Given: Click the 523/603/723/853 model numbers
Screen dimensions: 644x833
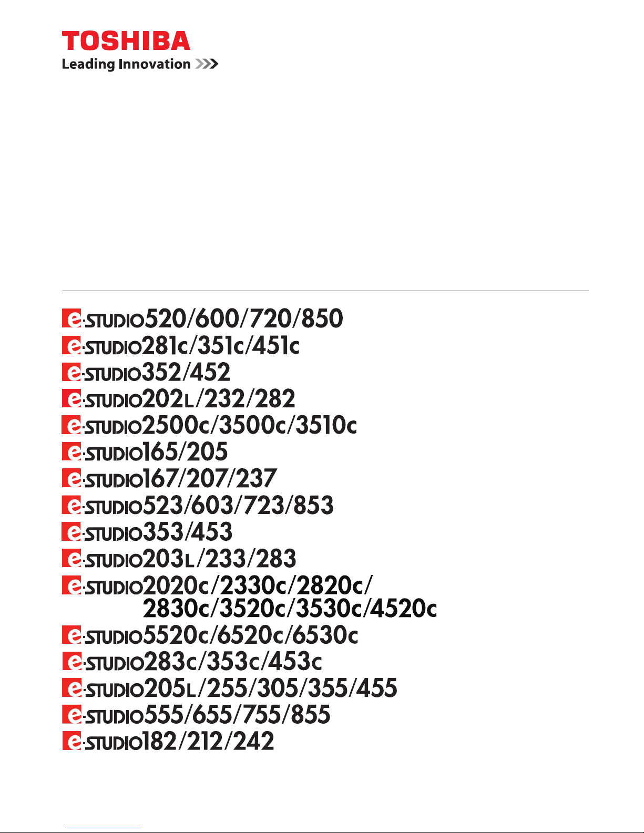Looking at the screenshot, I should pos(239,505).
